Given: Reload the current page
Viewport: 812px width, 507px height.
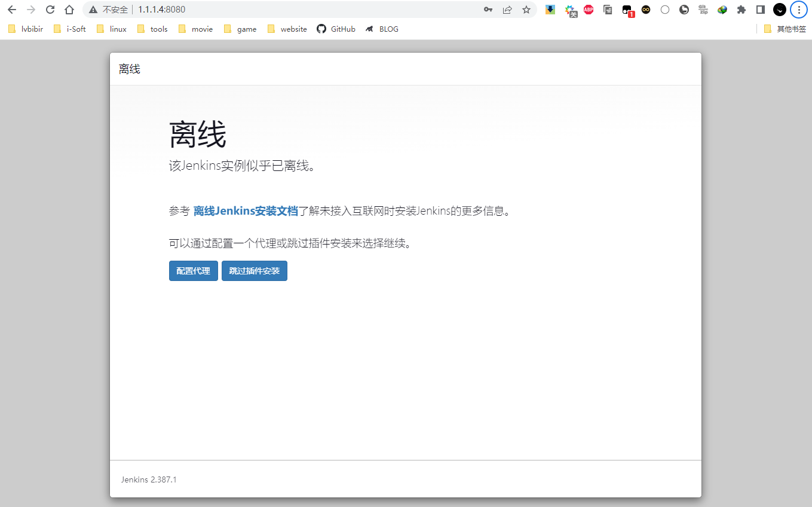Looking at the screenshot, I should 50,10.
